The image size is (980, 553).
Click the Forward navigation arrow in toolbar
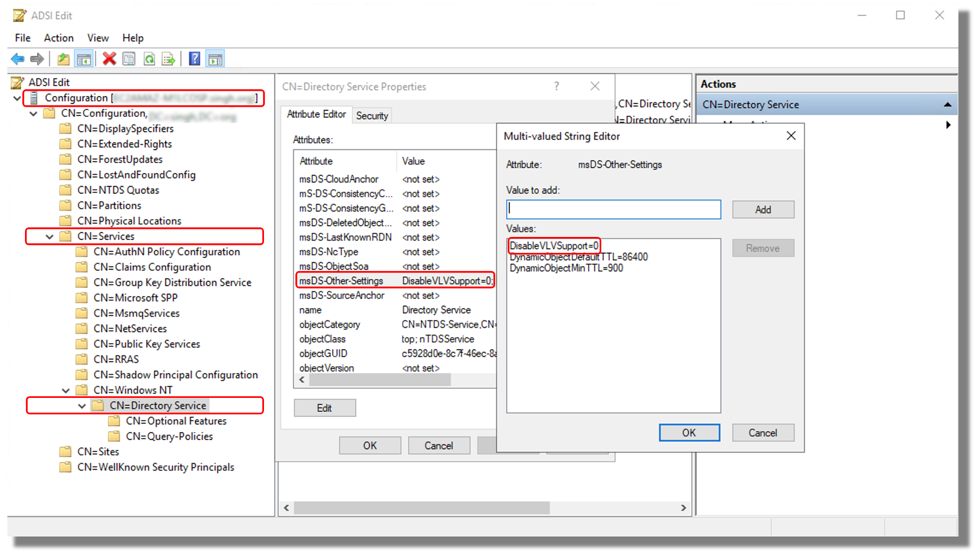[x=37, y=58]
